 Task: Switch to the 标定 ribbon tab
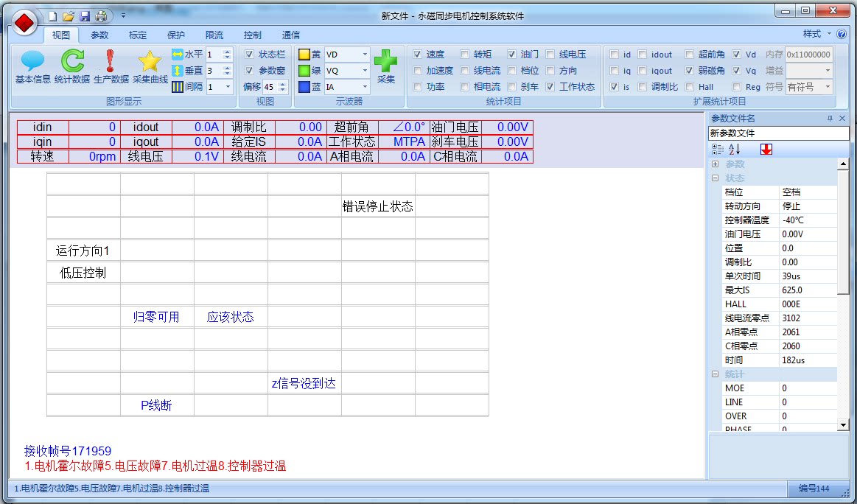tap(138, 35)
